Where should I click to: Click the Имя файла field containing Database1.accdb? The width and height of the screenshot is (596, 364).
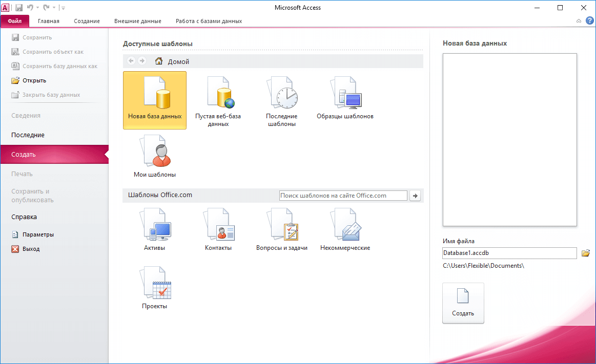click(509, 253)
